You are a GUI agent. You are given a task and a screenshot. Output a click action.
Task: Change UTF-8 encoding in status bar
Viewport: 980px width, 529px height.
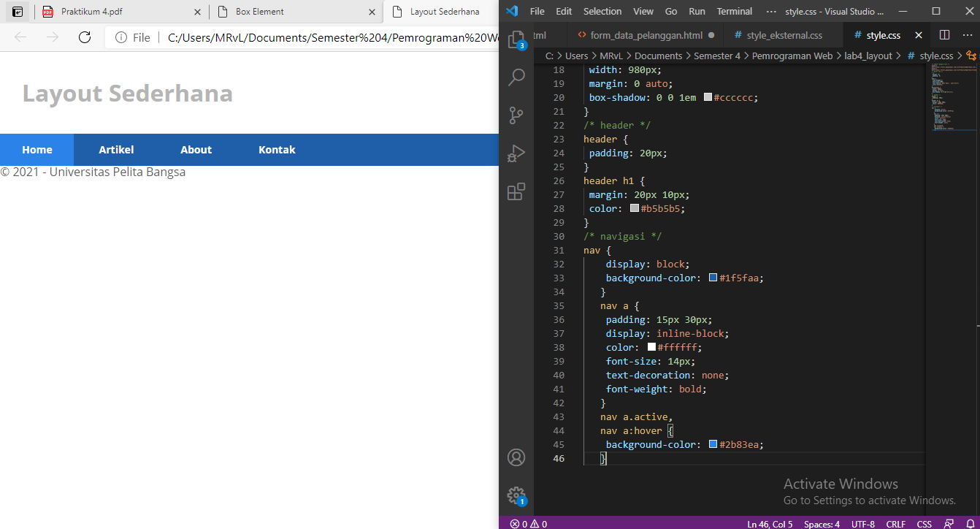tap(862, 523)
